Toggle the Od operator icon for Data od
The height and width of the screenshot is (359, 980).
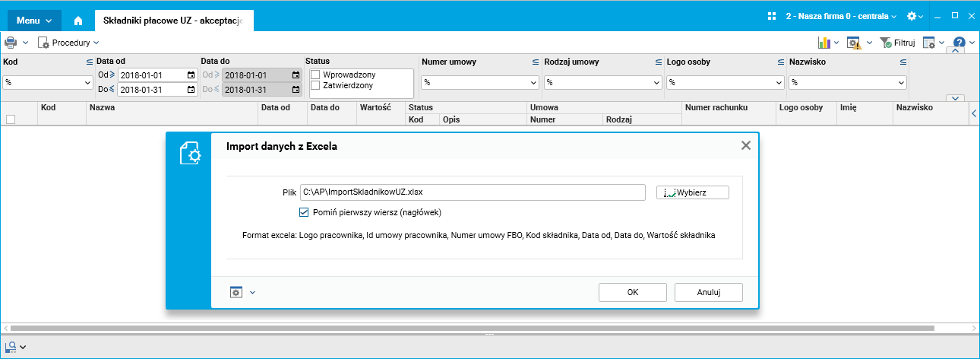112,75
